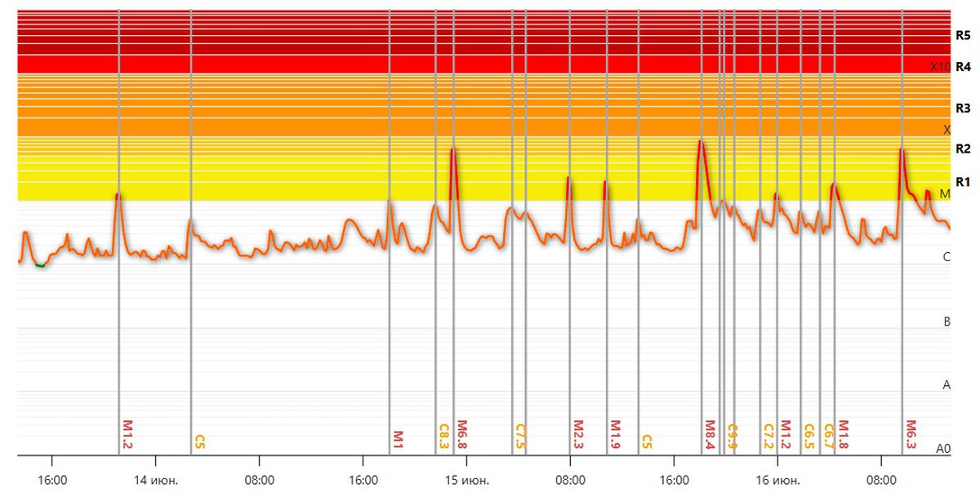Select the M1.8 flare event label

tap(843, 434)
